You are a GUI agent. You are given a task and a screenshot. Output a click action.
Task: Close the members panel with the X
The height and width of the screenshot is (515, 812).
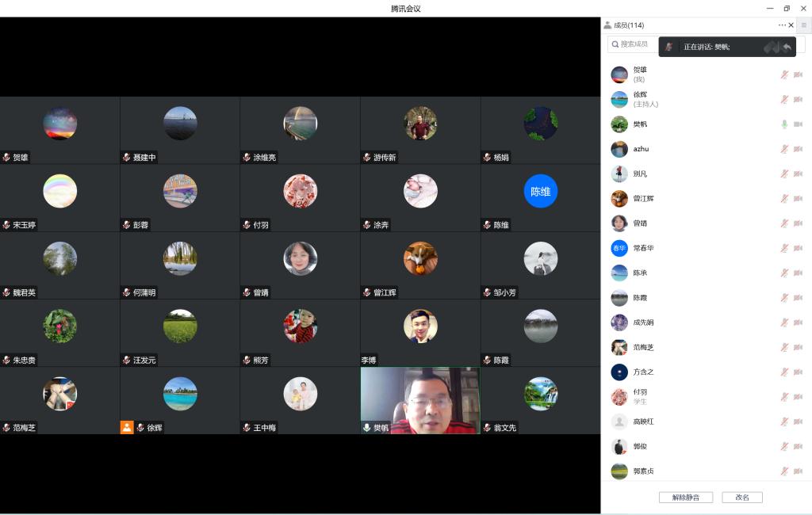[791, 25]
